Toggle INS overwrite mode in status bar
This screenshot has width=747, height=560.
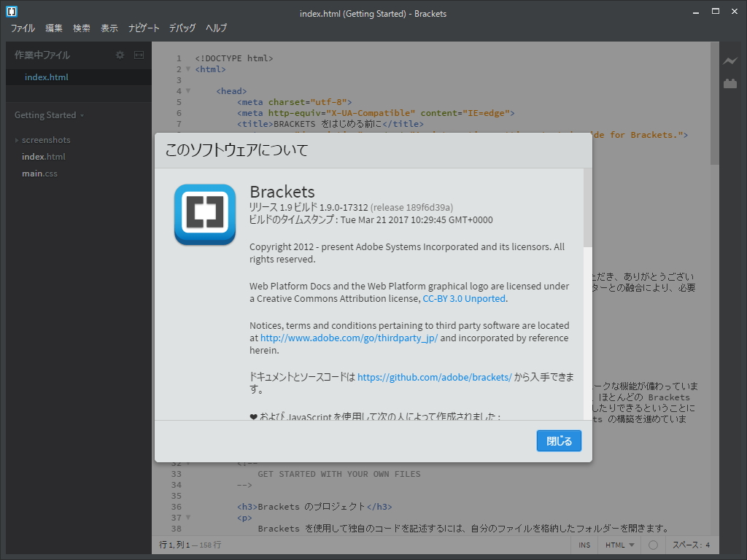pos(585,545)
